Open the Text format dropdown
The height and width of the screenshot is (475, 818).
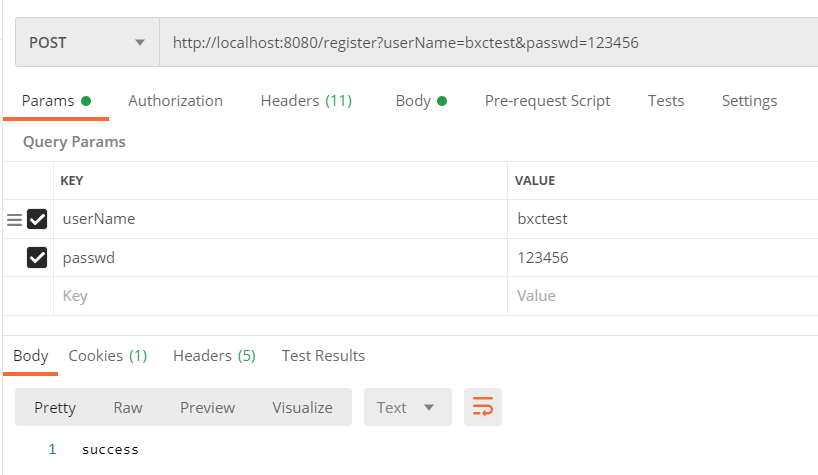tap(407, 407)
